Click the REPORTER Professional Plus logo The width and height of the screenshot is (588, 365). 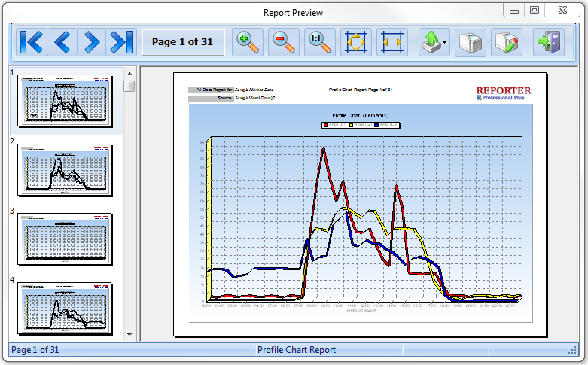503,93
